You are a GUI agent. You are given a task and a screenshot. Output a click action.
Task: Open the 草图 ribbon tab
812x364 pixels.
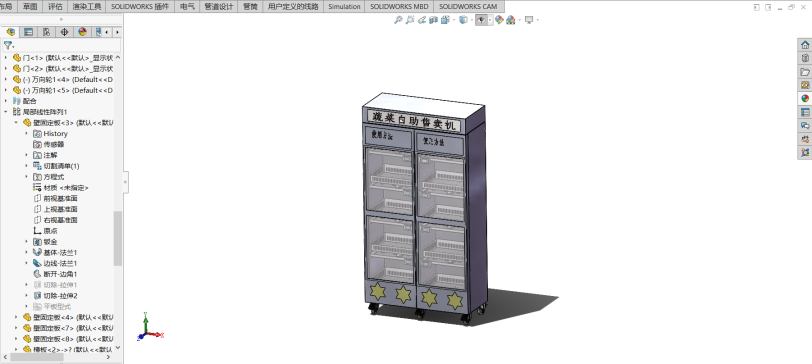tap(30, 7)
